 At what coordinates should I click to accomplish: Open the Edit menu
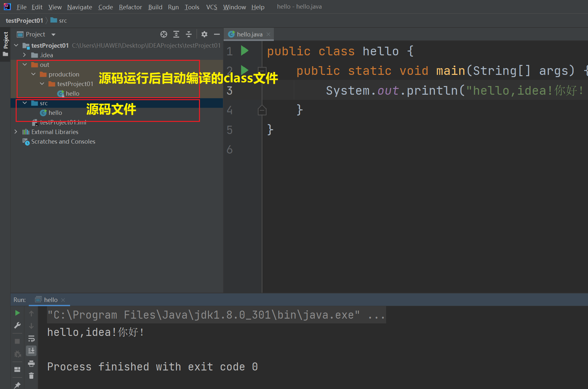coord(37,7)
